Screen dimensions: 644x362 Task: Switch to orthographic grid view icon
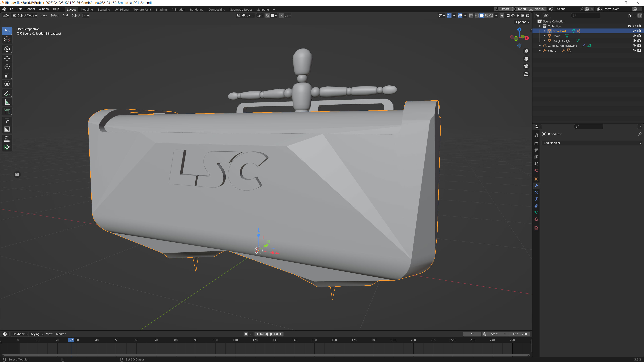(526, 74)
